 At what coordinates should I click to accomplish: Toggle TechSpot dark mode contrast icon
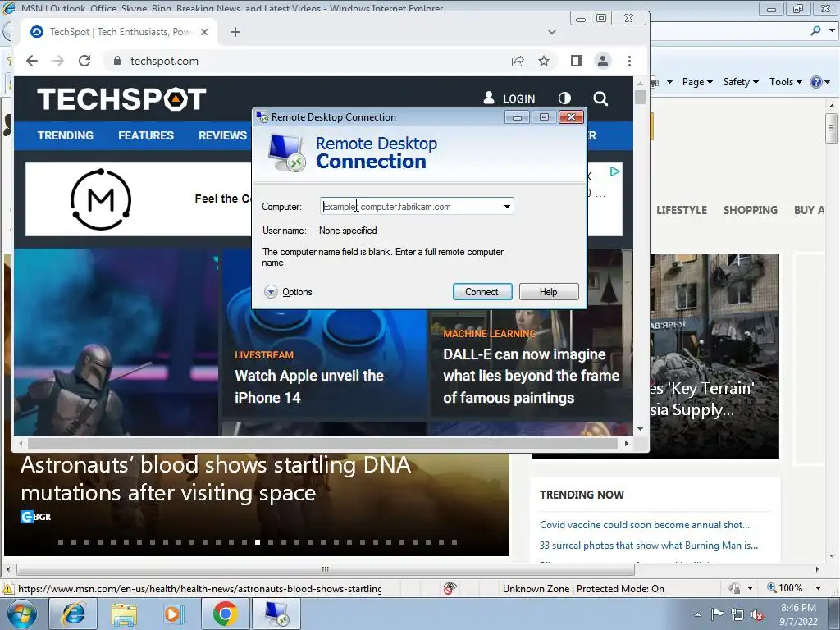[564, 98]
